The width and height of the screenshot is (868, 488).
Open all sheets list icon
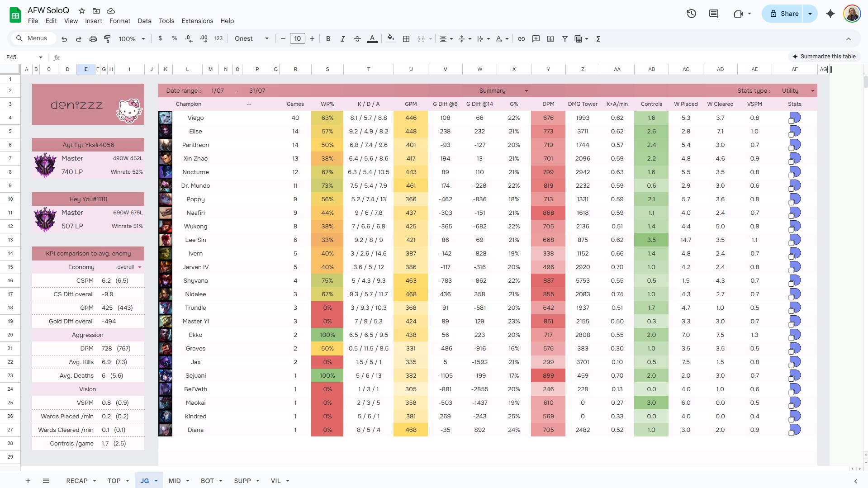pyautogui.click(x=46, y=481)
